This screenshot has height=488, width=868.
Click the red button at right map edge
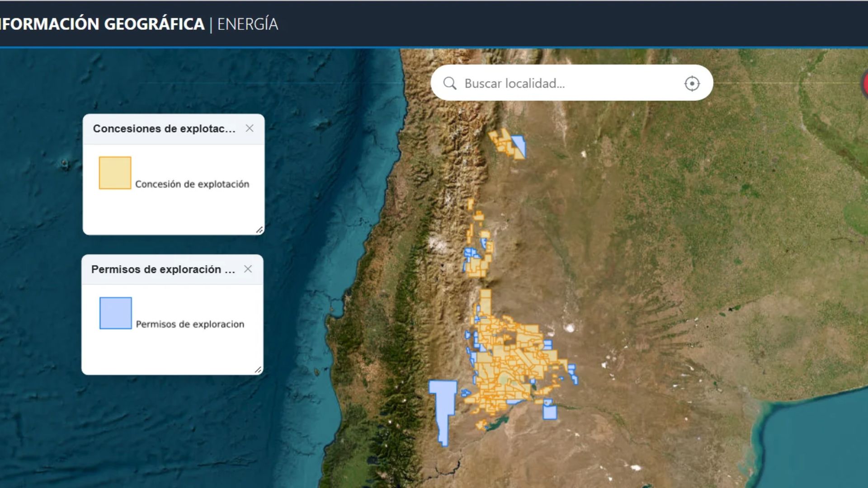864,84
